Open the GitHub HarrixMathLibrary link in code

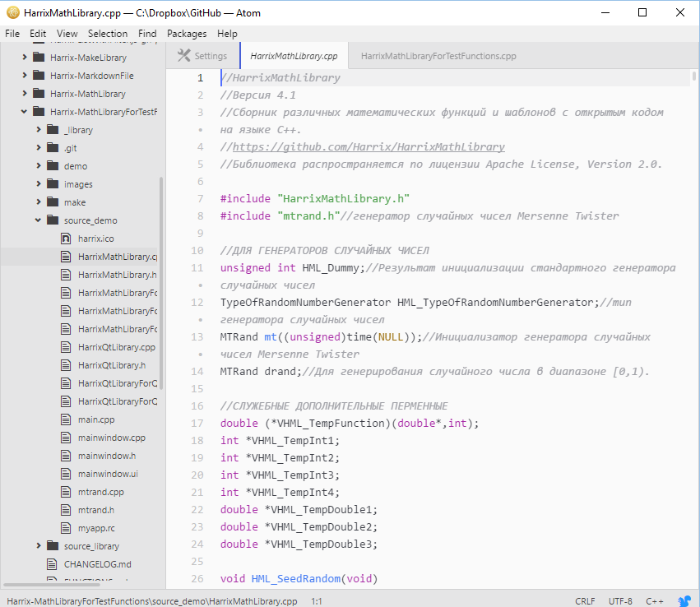(x=369, y=147)
